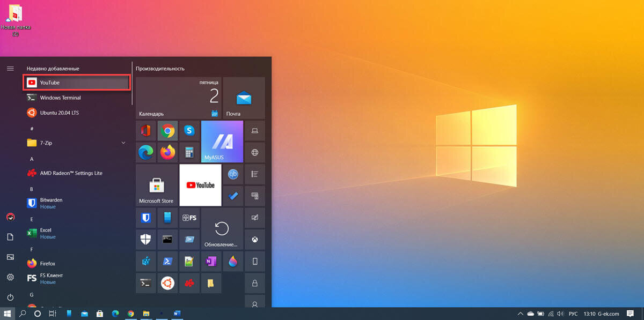The width and height of the screenshot is (644, 320).
Task: Click the Windows Start button on taskbar
Action: point(8,314)
